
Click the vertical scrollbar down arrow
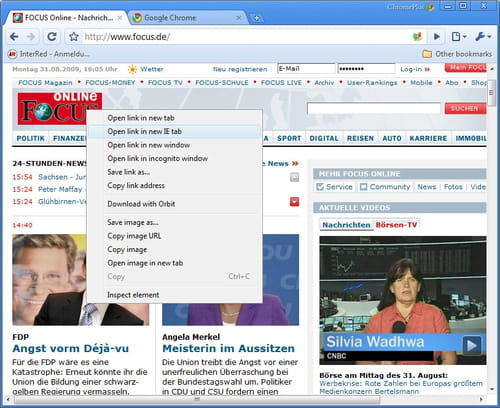click(492, 389)
